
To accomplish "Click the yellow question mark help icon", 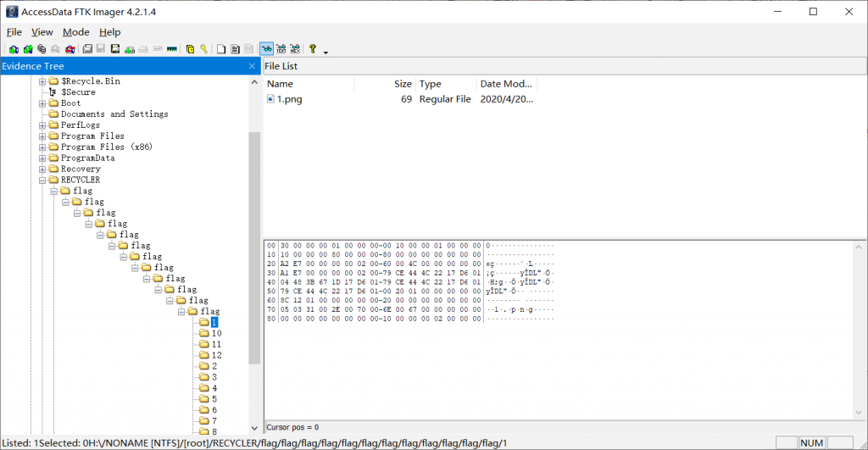I will pos(312,49).
